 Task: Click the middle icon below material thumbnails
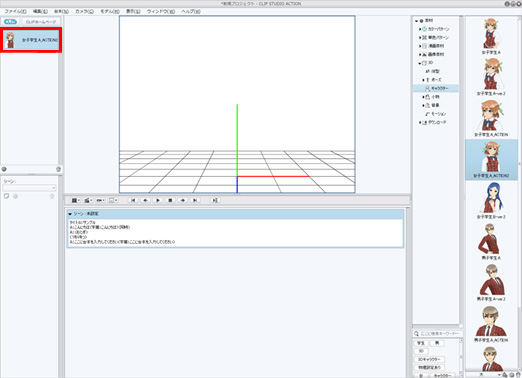click(x=511, y=375)
